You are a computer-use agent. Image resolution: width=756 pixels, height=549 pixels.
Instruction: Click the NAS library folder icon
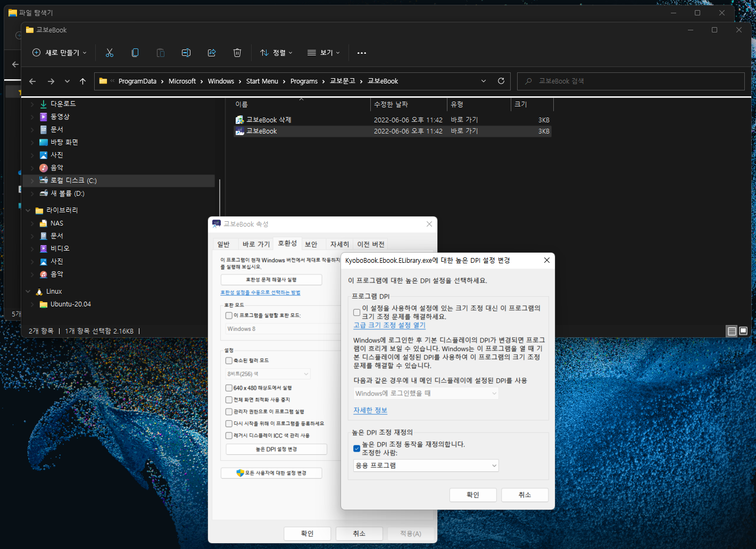[x=44, y=223]
